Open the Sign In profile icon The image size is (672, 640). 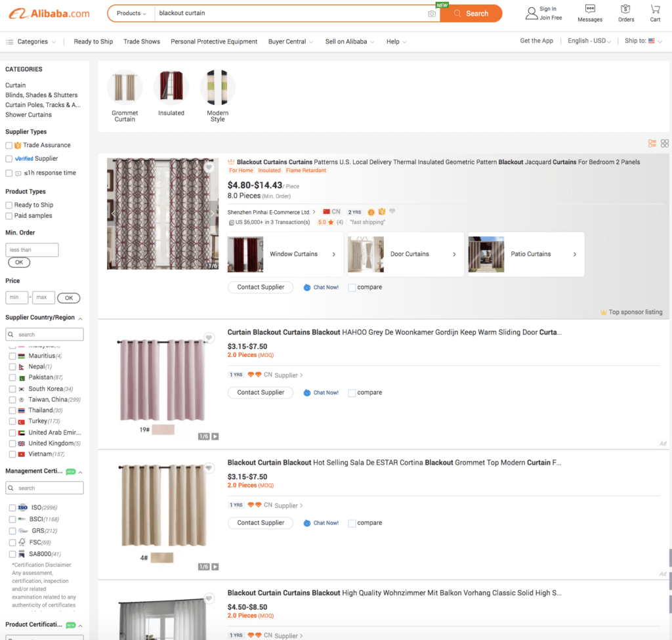pyautogui.click(x=532, y=13)
